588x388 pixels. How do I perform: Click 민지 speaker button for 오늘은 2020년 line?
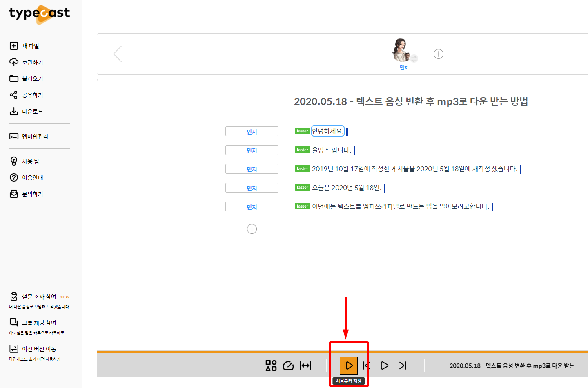252,188
